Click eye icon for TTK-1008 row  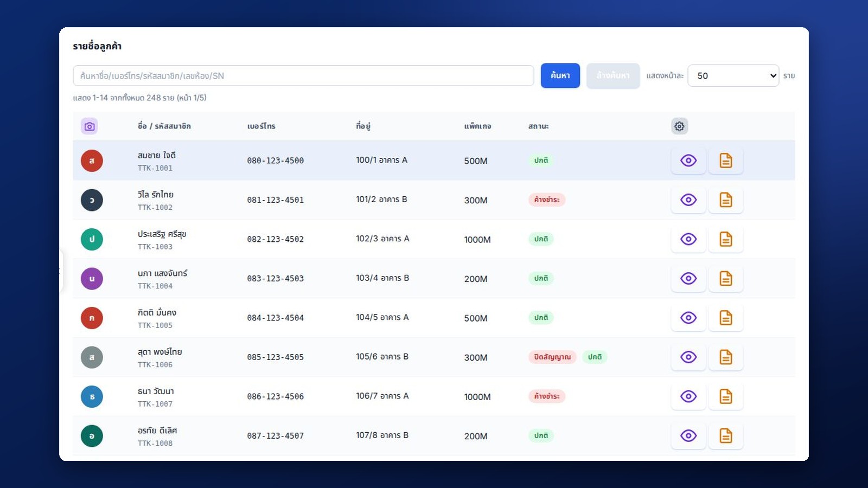tap(688, 436)
